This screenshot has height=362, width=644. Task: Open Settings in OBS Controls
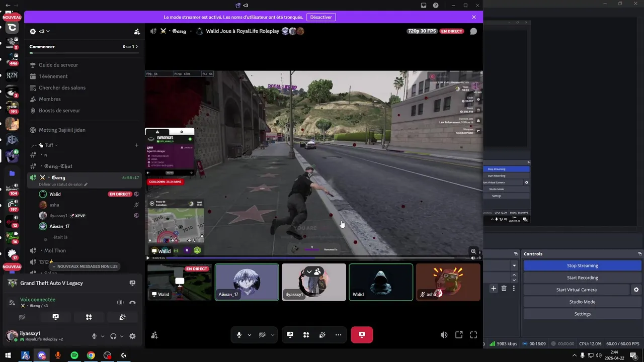[x=583, y=314]
